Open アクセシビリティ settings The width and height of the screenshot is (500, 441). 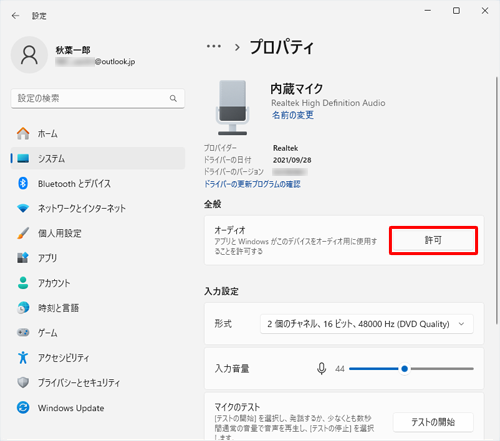[98, 357]
